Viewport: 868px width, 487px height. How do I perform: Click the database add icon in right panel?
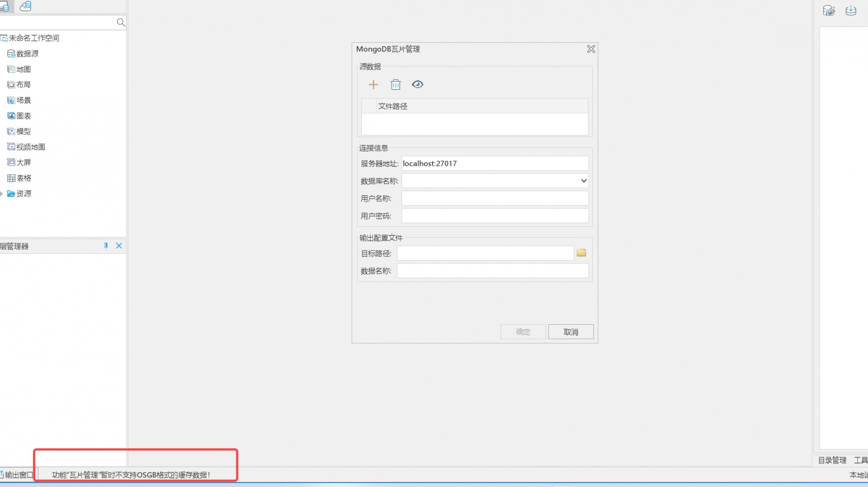(829, 10)
